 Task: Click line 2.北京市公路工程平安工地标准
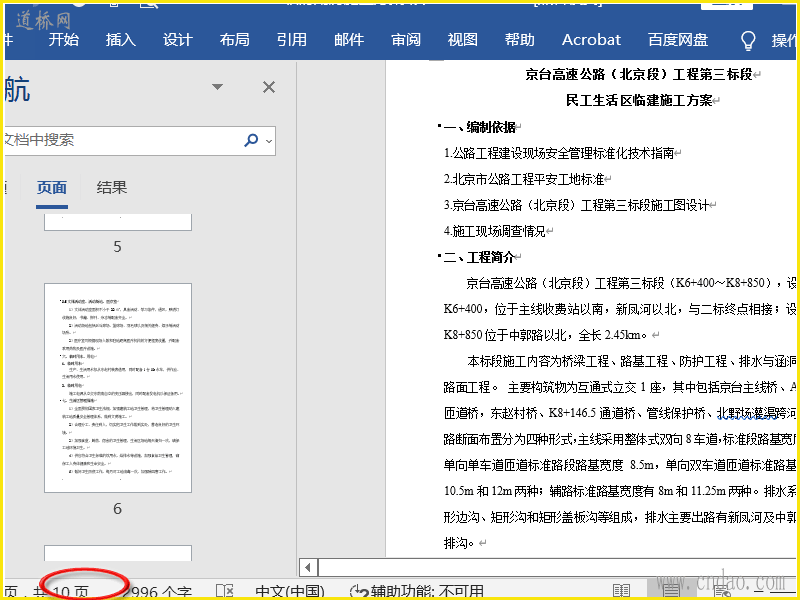(524, 179)
